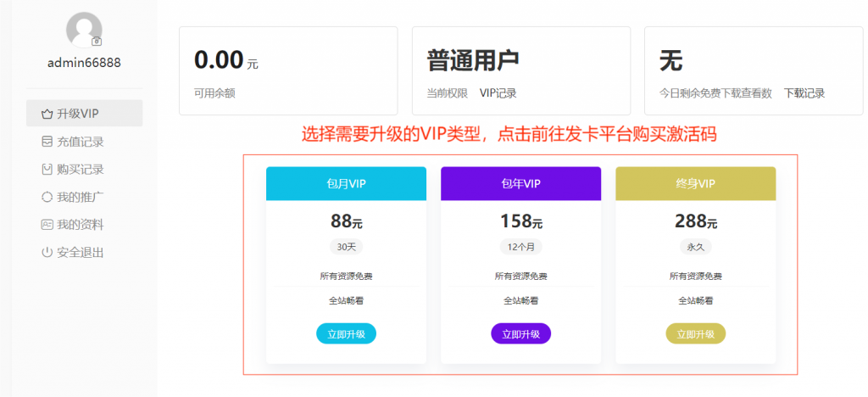This screenshot has width=868, height=397.
Task: Click the 0.00 元 balance card
Action: pyautogui.click(x=288, y=71)
